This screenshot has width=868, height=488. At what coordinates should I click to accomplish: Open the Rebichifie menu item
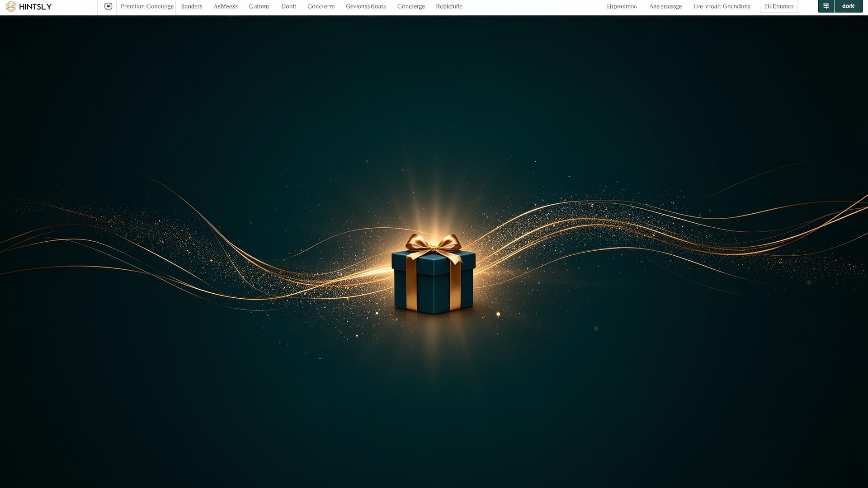[x=449, y=6]
